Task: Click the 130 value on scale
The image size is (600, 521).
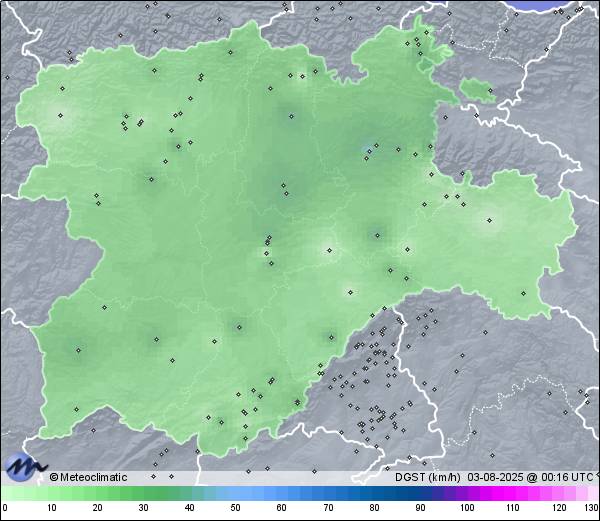Action: 592,508
